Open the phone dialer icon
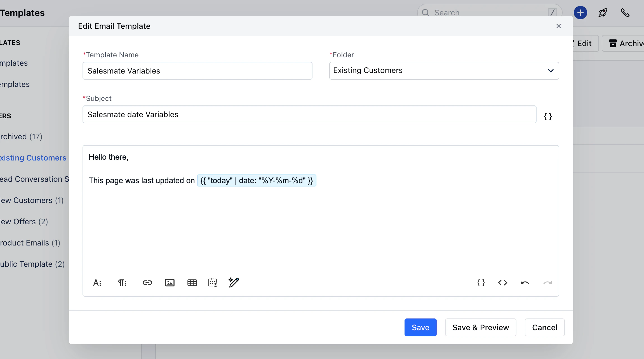Screen dimensions: 644x359 pos(625,13)
